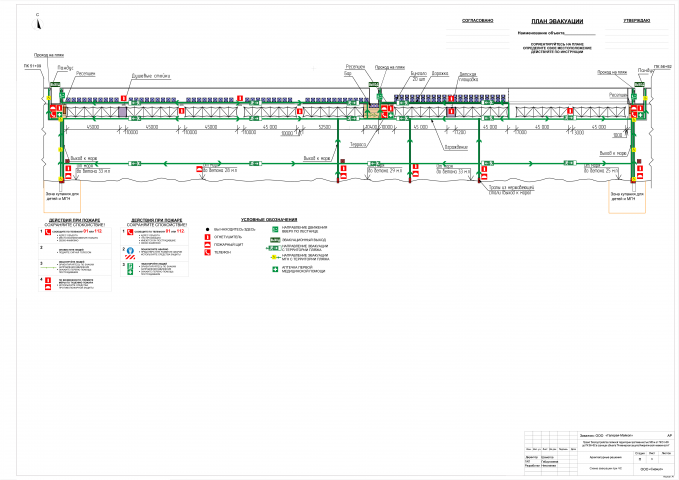Image resolution: width=679 pixels, height=480 pixels.
Task: Click the СОГЛАСОВАНО heading
Action: point(478,21)
